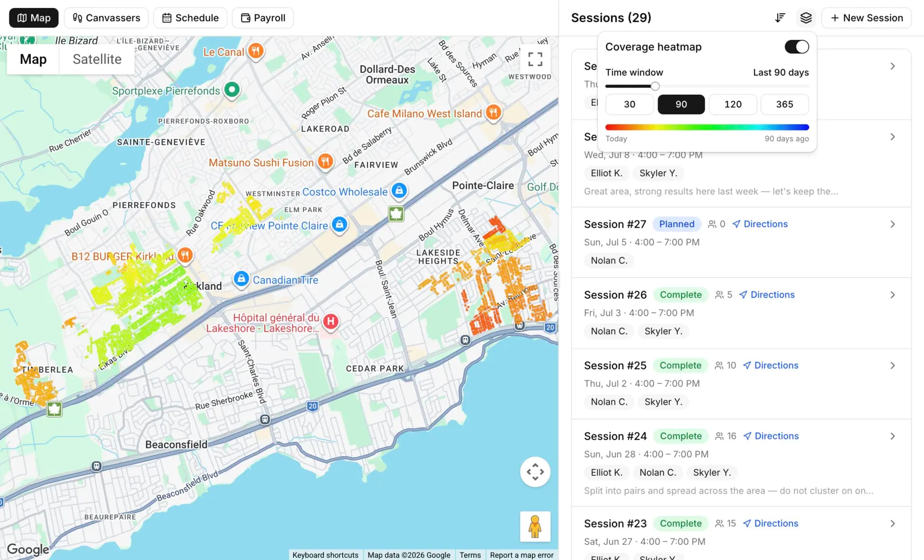This screenshot has height=560, width=924.
Task: Click Report a map error
Action: [522, 555]
